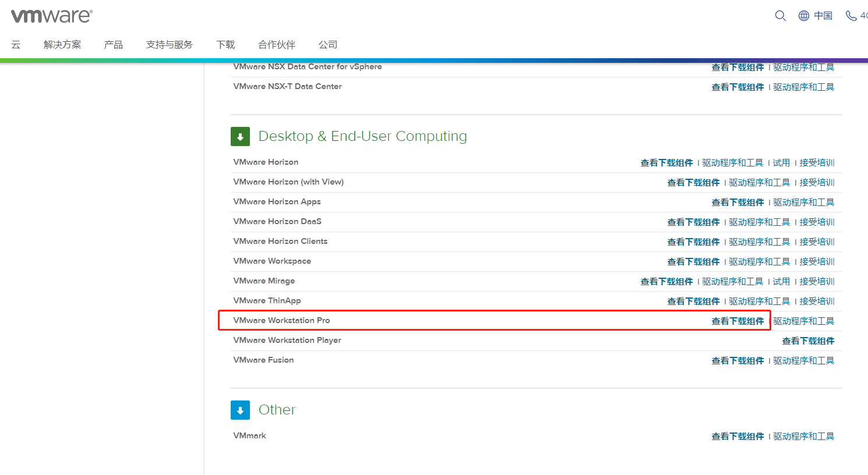The height and width of the screenshot is (475, 868).
Task: Click the VMware Fusion product name
Action: coord(263,360)
